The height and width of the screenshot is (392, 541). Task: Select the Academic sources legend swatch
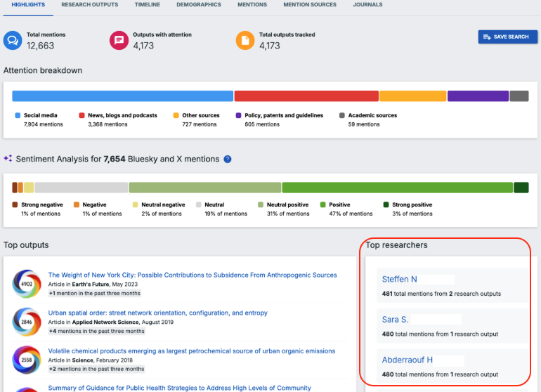(342, 115)
